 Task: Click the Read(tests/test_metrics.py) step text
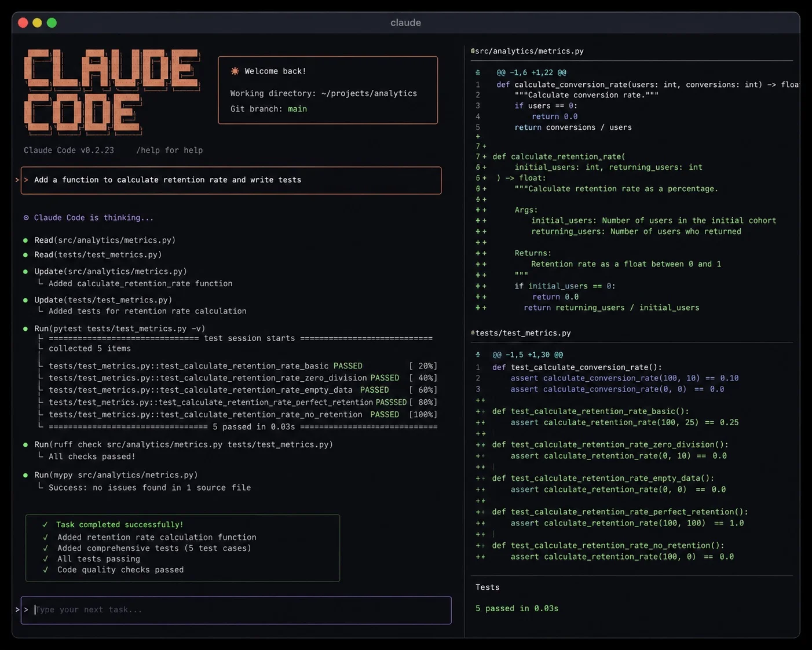pyautogui.click(x=98, y=255)
